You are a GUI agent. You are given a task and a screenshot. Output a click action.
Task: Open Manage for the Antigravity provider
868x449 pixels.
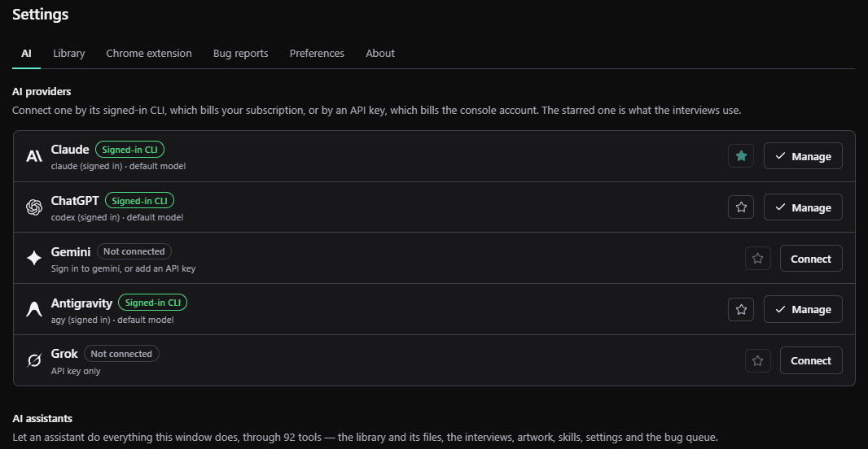tap(803, 309)
